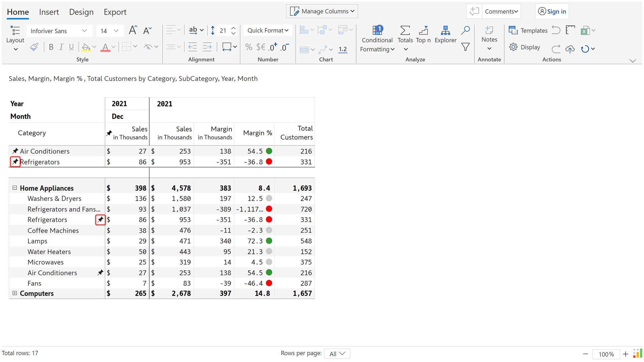Switch to the Insert tab
This screenshot has width=644, height=362.
[49, 12]
